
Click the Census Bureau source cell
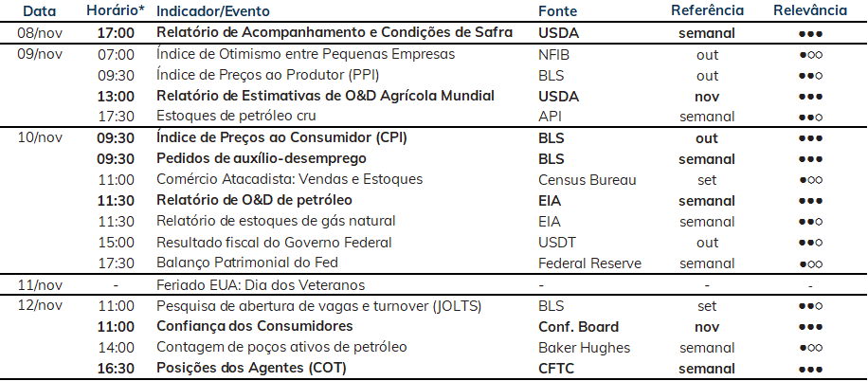(588, 179)
